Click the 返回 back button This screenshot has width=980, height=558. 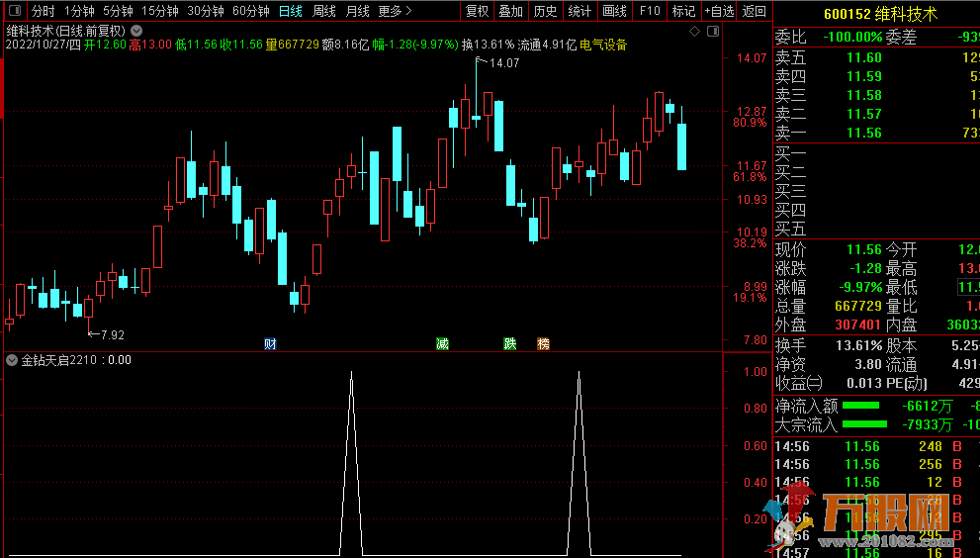754,12
